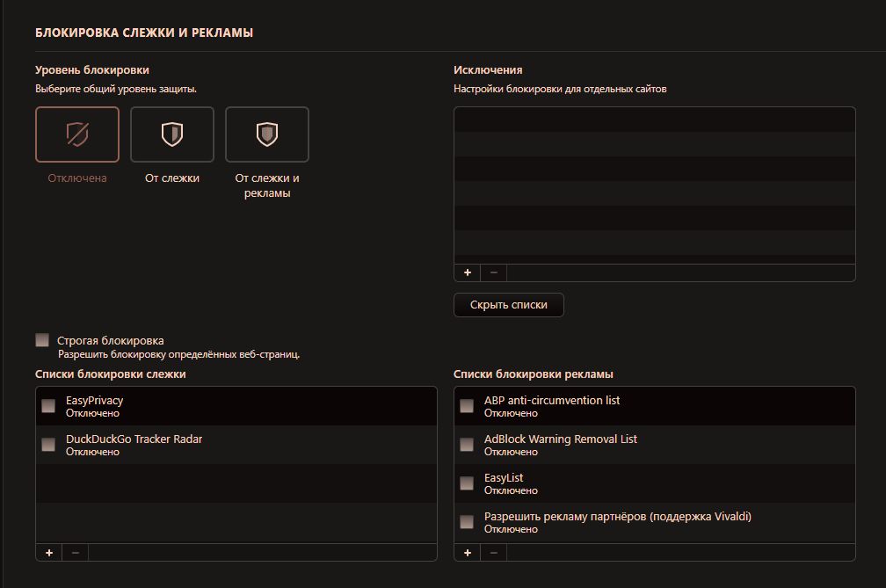
Task: Remove tracker blocking list with minus icon
Action: (75, 552)
